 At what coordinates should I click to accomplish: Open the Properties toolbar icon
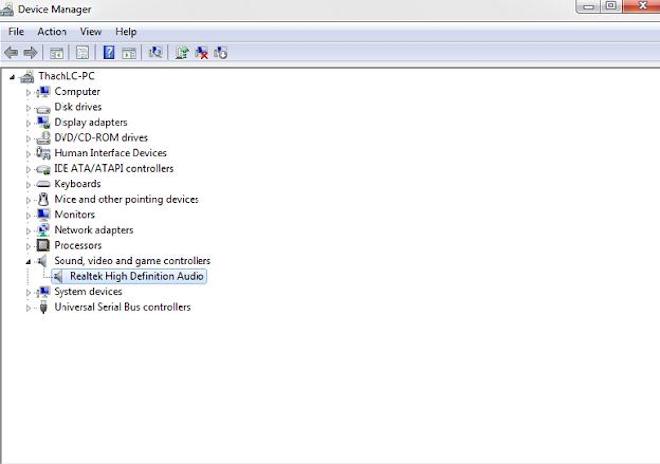82,53
